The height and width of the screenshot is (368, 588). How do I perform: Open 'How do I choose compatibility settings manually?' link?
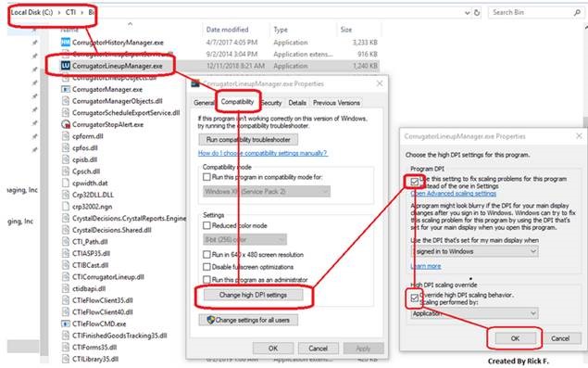262,153
